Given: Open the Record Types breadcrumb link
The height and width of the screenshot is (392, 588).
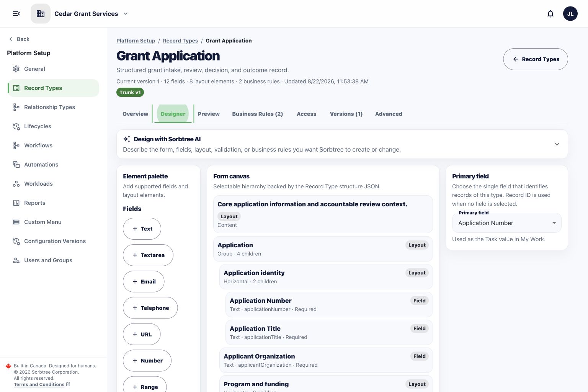Looking at the screenshot, I should click(x=180, y=41).
